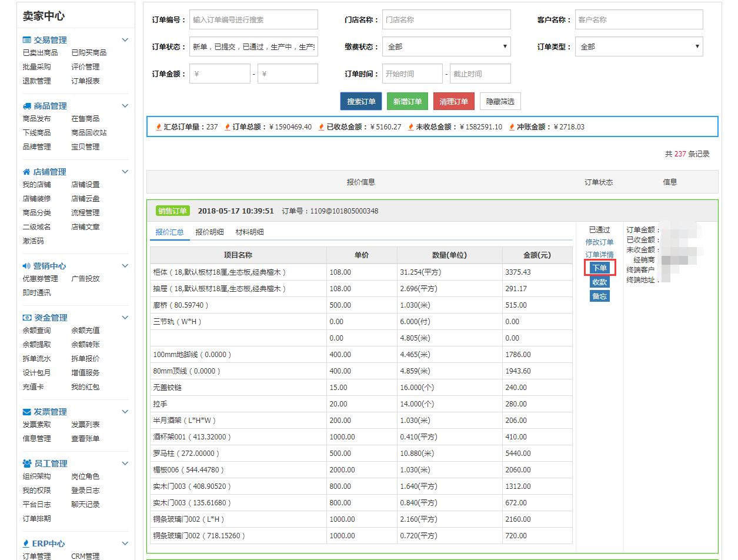
Task: Click the 商品管理 truck icon
Action: tap(26, 106)
